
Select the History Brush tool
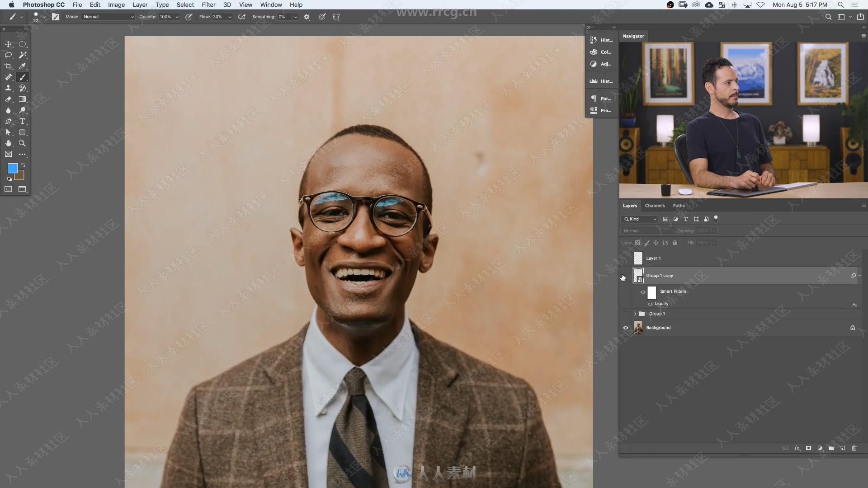point(22,88)
